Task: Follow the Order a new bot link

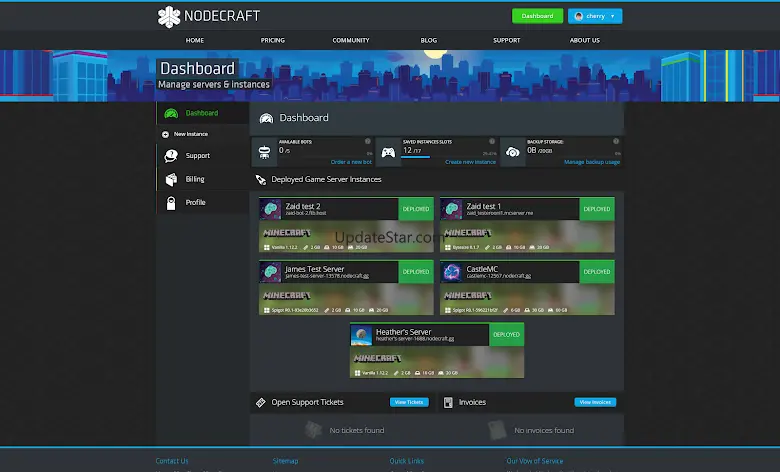Action: point(351,162)
